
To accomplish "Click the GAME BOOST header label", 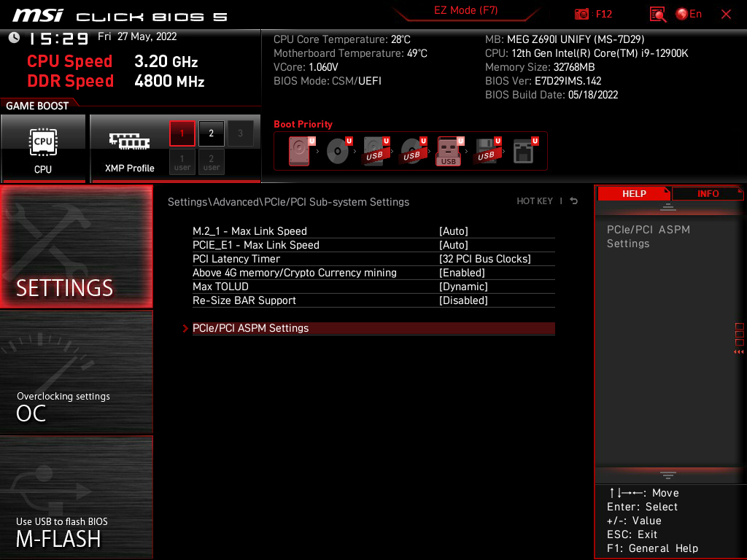I will [x=37, y=106].
